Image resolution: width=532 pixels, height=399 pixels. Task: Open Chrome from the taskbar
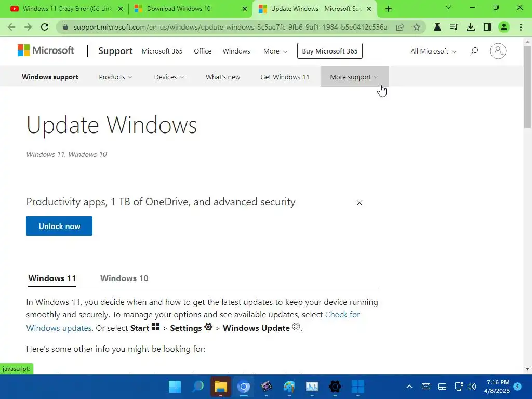click(244, 387)
